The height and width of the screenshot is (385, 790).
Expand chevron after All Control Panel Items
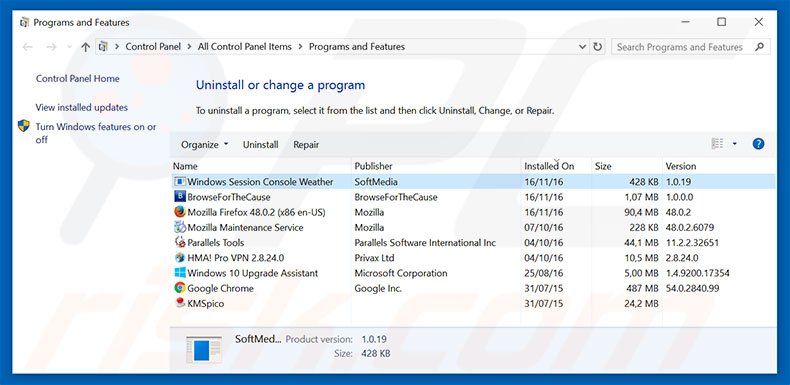(x=300, y=47)
